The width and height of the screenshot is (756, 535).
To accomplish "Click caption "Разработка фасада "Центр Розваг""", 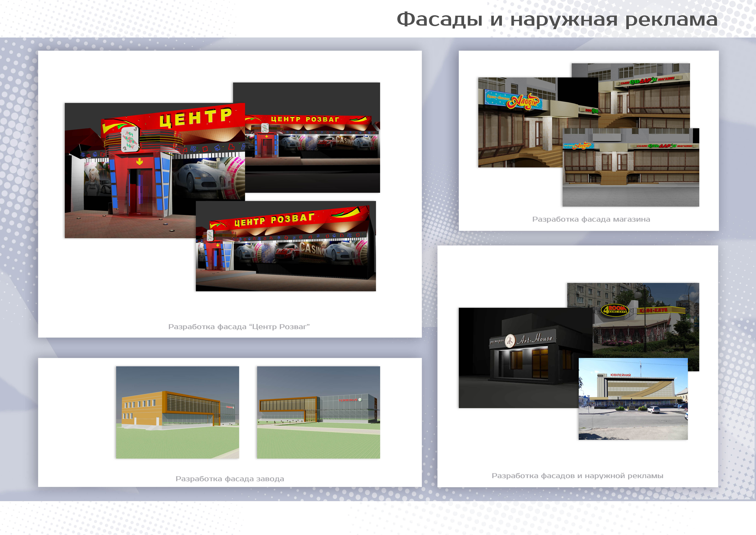I will [239, 327].
